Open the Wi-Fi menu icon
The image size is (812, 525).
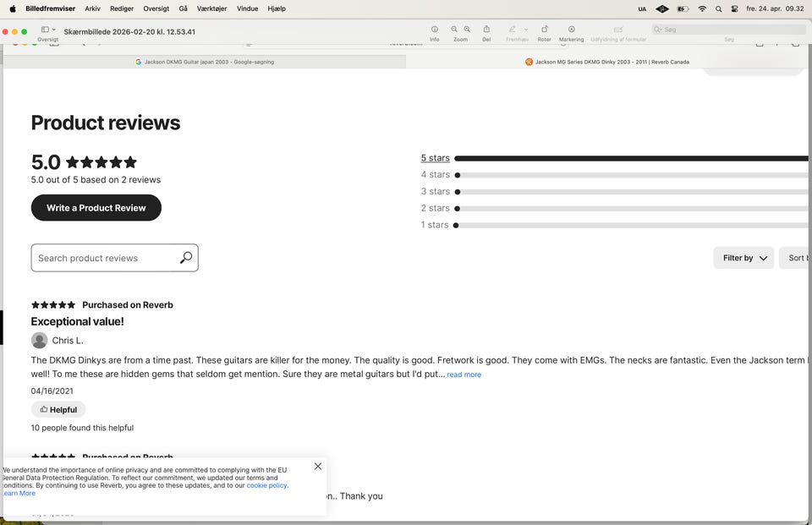(x=702, y=8)
